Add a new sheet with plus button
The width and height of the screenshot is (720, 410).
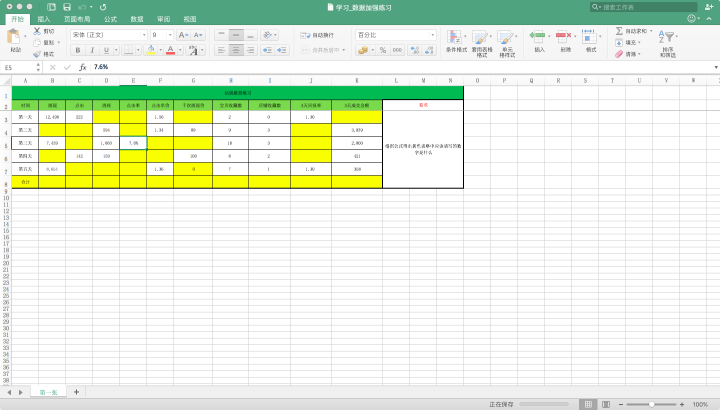tap(76, 392)
